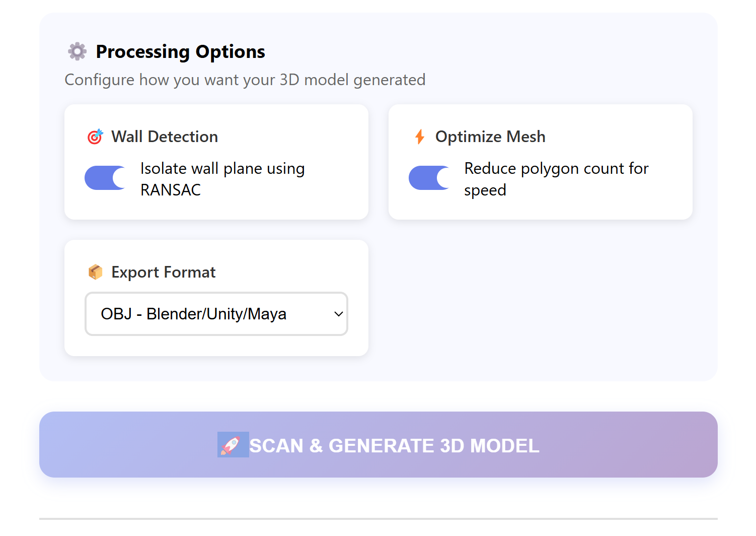Viewport: 756px width, 536px height.
Task: Click the word 'speed' in the Optimize Mesh card
Action: point(485,190)
